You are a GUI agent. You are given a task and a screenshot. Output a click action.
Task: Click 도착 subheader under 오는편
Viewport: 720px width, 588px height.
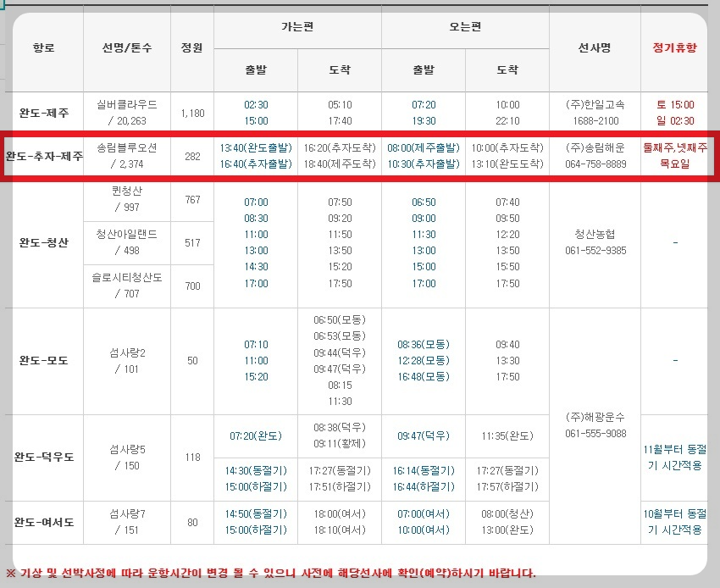[507, 69]
